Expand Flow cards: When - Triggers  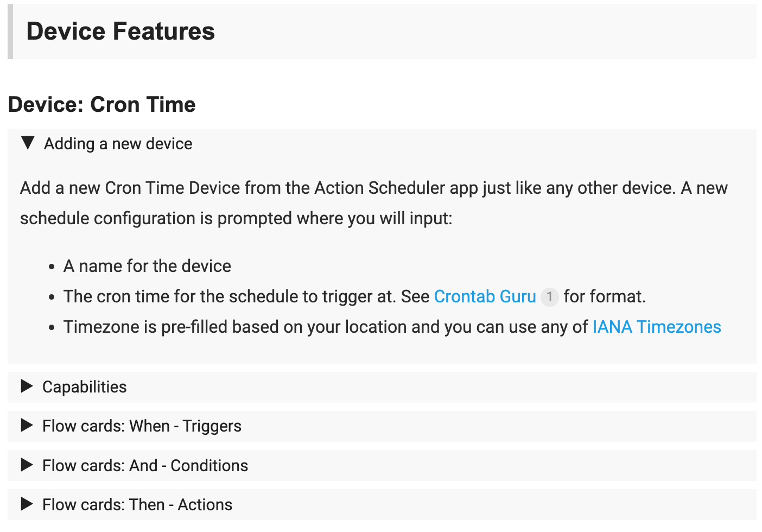pyautogui.click(x=142, y=426)
